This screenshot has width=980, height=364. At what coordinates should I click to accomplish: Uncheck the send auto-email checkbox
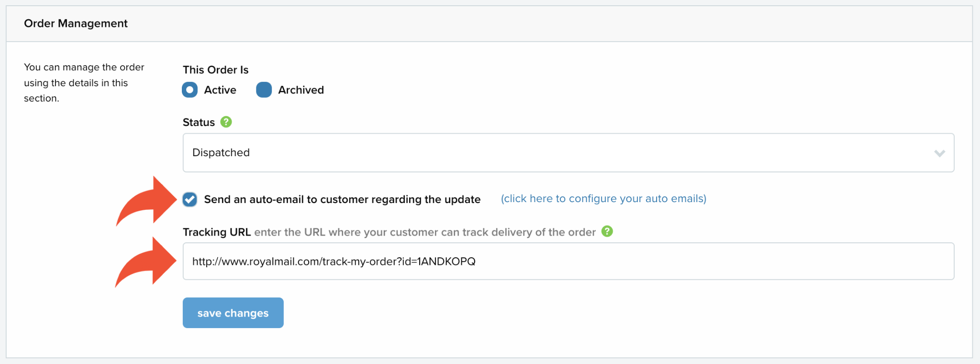point(189,199)
